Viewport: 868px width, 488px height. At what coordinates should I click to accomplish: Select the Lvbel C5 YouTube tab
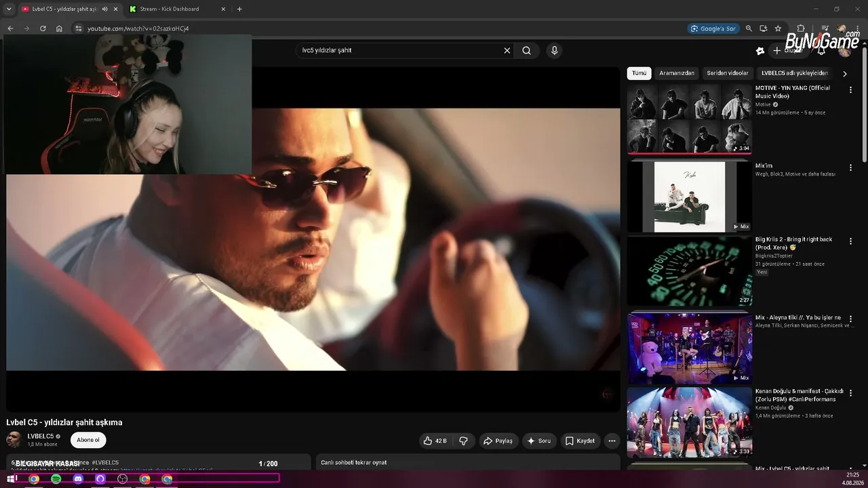pyautogui.click(x=68, y=9)
